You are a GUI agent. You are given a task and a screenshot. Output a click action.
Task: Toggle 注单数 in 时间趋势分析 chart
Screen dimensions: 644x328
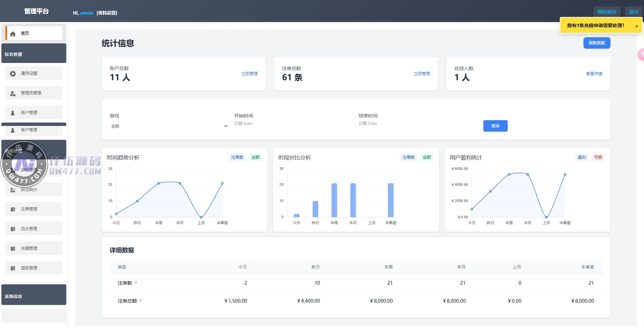pos(237,157)
